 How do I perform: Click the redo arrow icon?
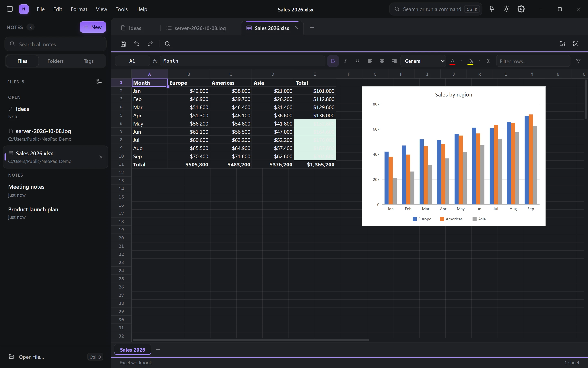[x=150, y=44]
